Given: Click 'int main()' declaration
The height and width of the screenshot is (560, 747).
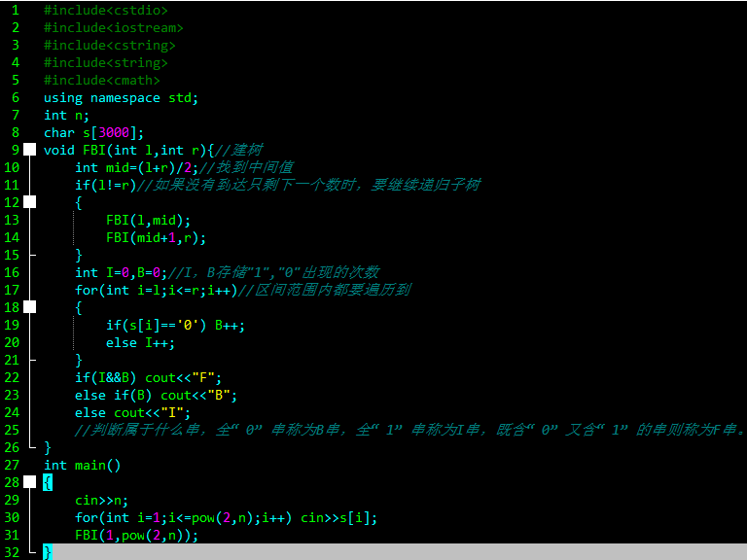Looking at the screenshot, I should (83, 465).
